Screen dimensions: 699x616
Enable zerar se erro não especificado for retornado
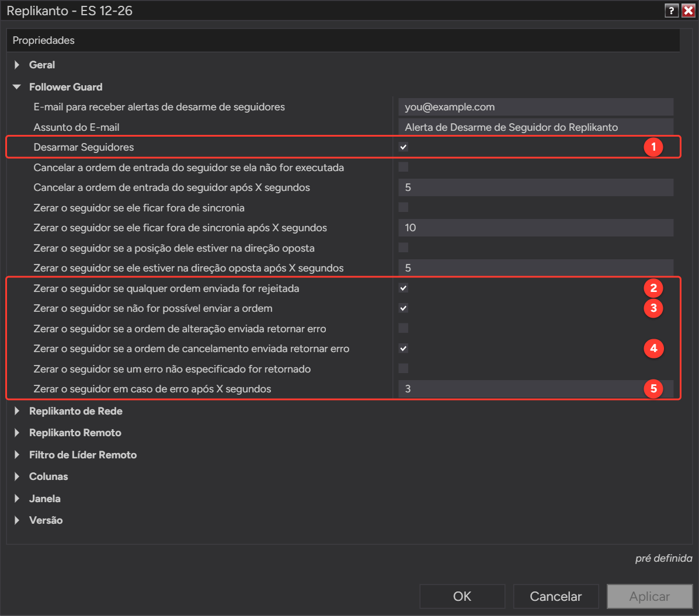[404, 368]
